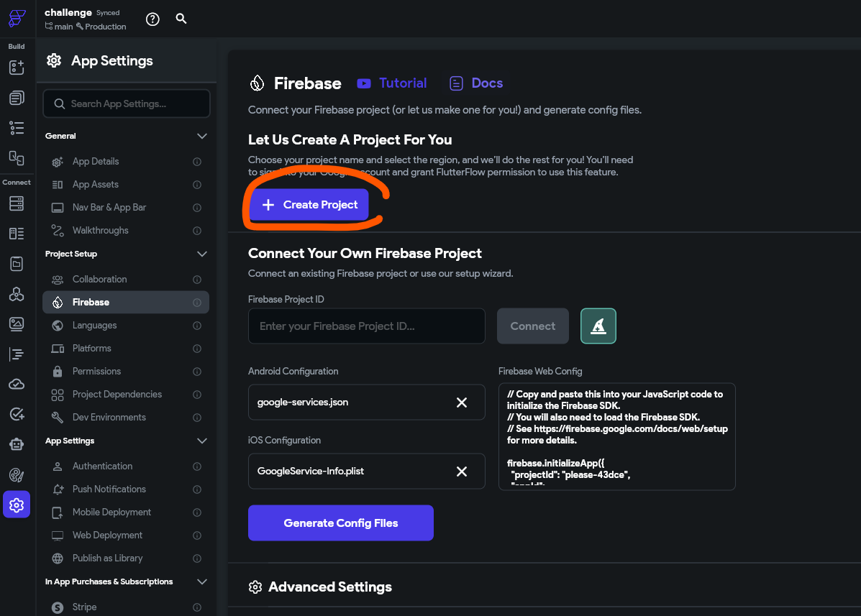Open the tests checkmark-plus icon
The image size is (861, 616).
17,414
